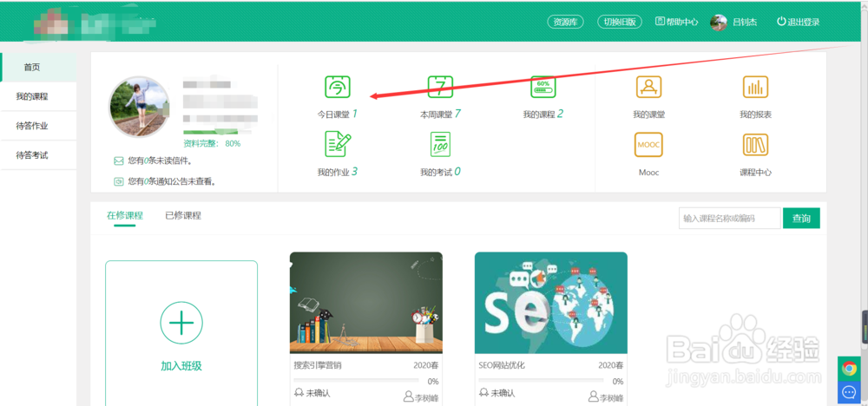868x406 pixels.
Task: Select 首页 in the left sidebar
Action: tap(38, 68)
